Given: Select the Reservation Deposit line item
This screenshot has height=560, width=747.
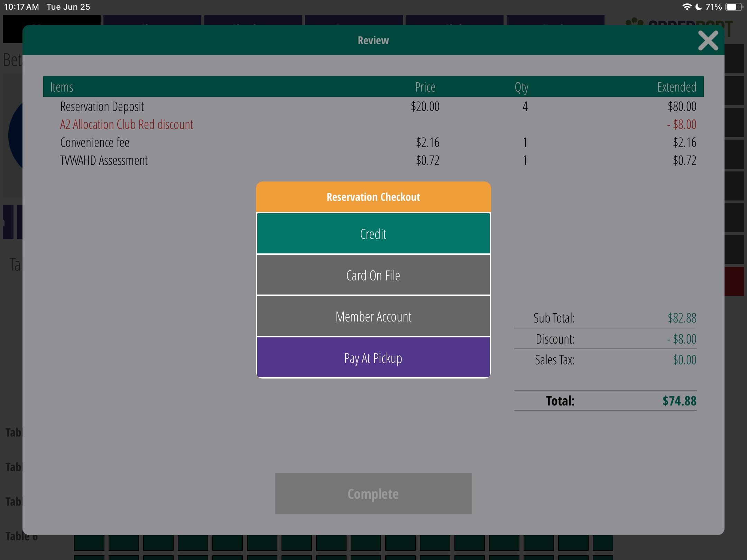Looking at the screenshot, I should click(x=102, y=106).
